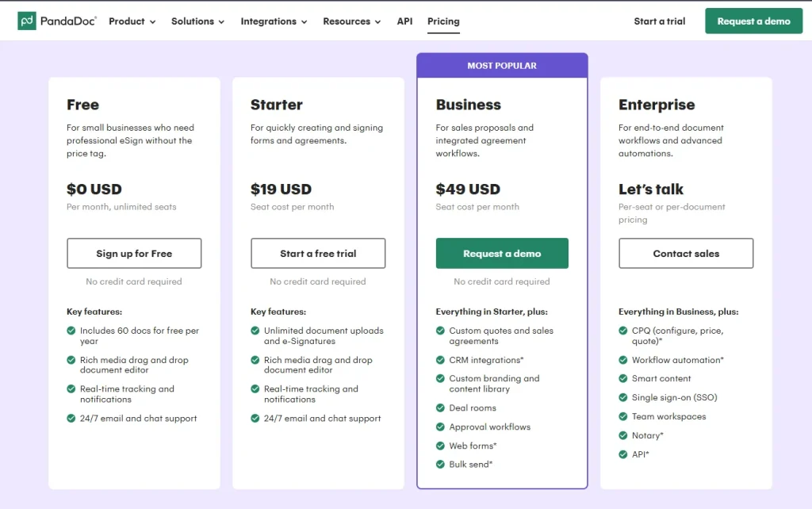Click checkmark icon next to Team workspaces
Screen dimensions: 812x509
coord(623,416)
